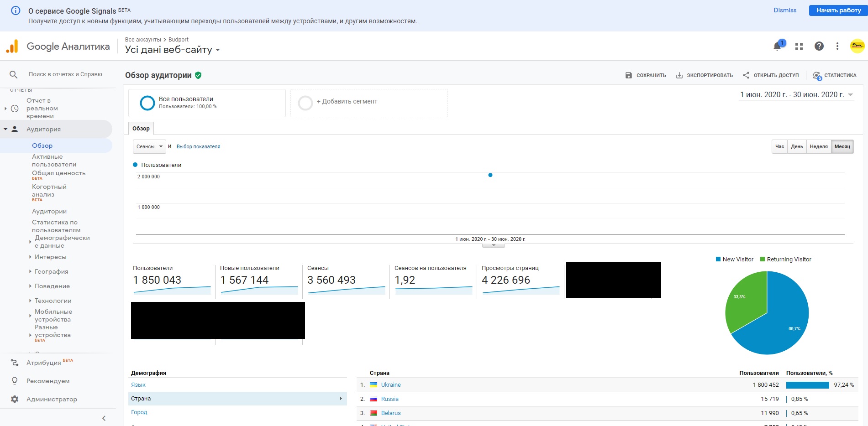Viewport: 868px width, 426px height.
Task: Click the Выбор показателя link
Action: [198, 146]
